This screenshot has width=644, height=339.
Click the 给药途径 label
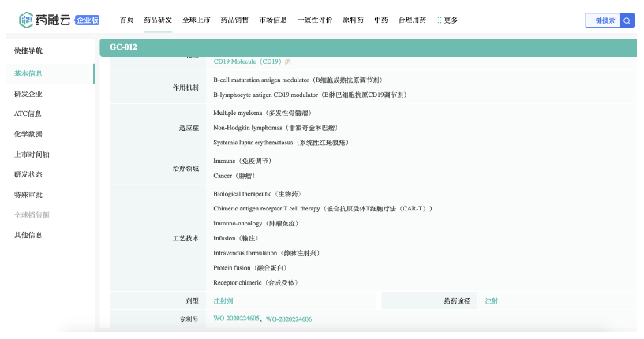[457, 301]
